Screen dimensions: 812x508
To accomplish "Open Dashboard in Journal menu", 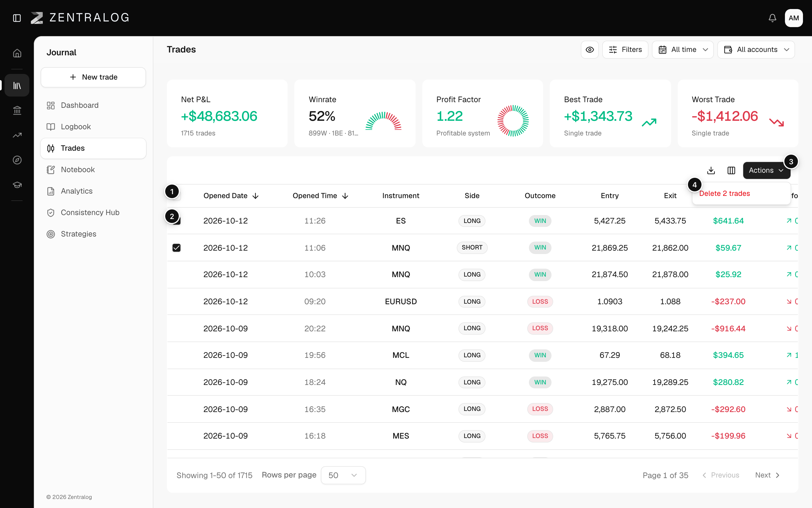I will point(93,105).
